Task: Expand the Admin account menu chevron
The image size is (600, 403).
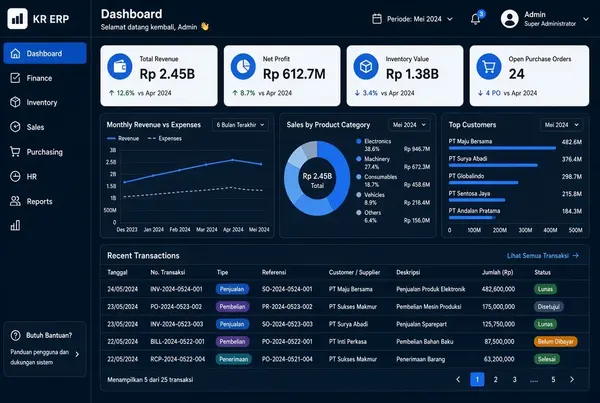Action: tap(586, 19)
